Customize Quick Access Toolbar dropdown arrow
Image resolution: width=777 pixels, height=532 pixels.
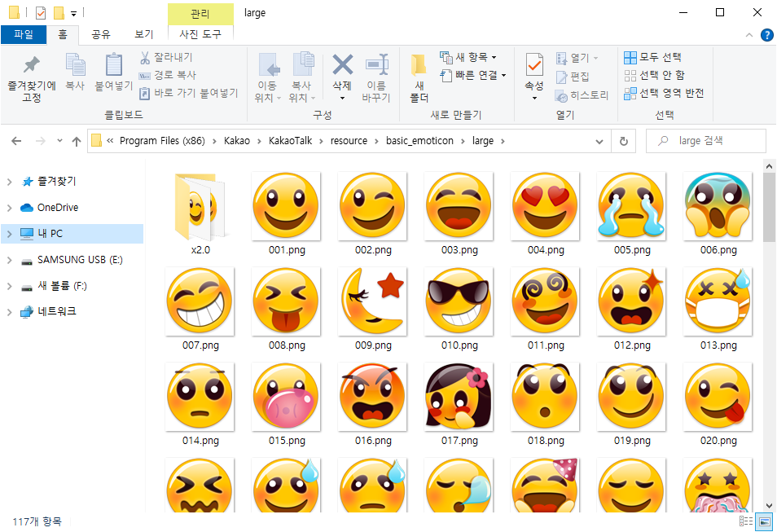pyautogui.click(x=74, y=13)
